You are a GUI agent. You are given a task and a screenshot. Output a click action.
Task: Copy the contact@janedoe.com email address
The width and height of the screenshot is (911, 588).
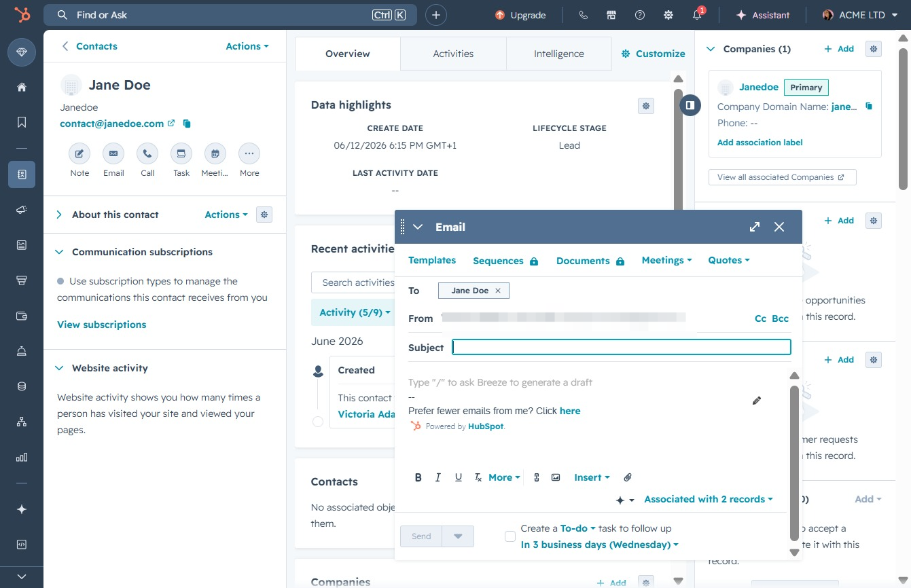point(187,124)
